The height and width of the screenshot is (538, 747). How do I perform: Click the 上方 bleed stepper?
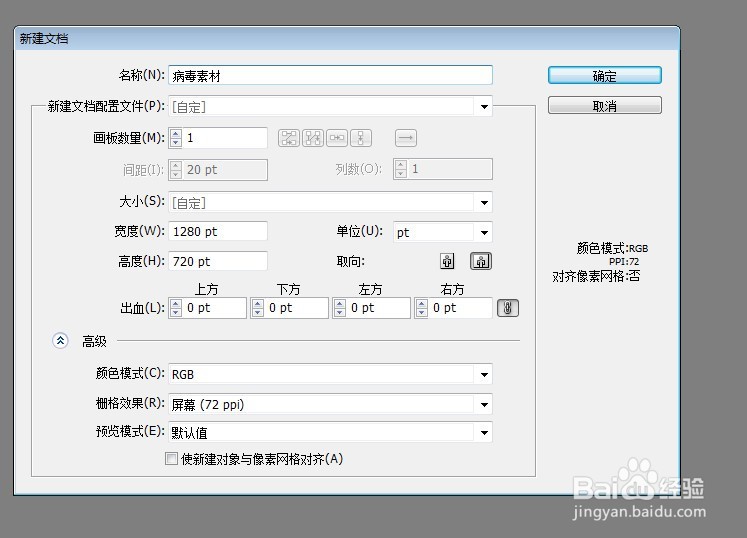[176, 308]
